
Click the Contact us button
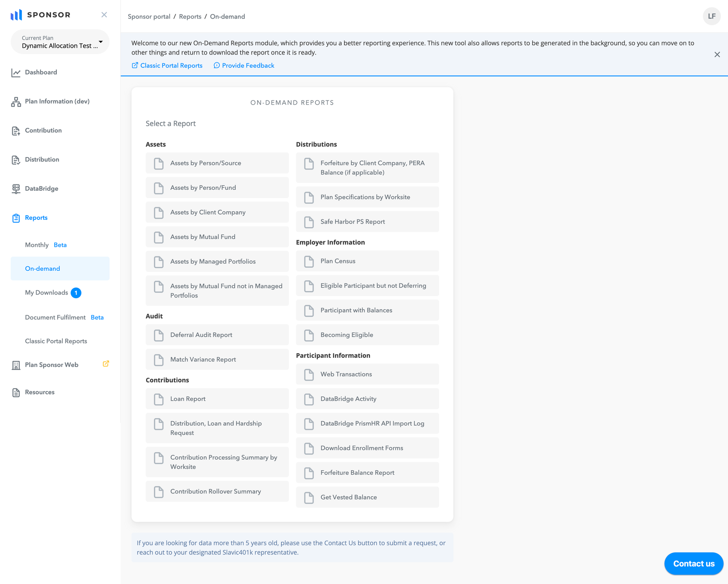pos(694,564)
